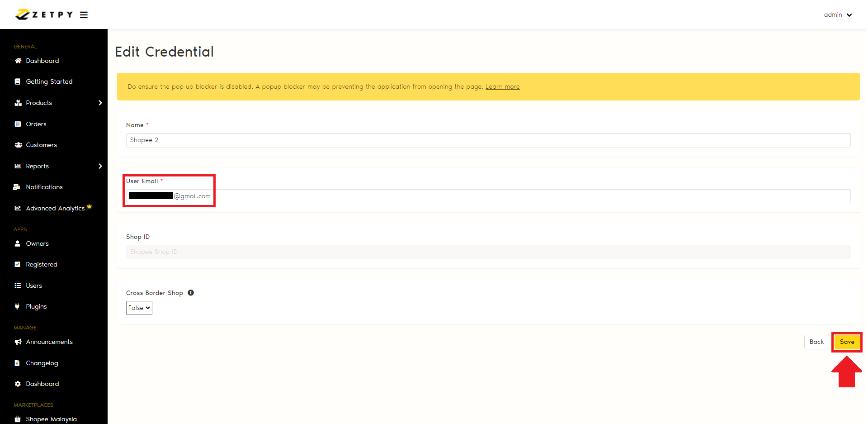Click the Orders list icon
Screen dimensions: 868x424
[18, 124]
